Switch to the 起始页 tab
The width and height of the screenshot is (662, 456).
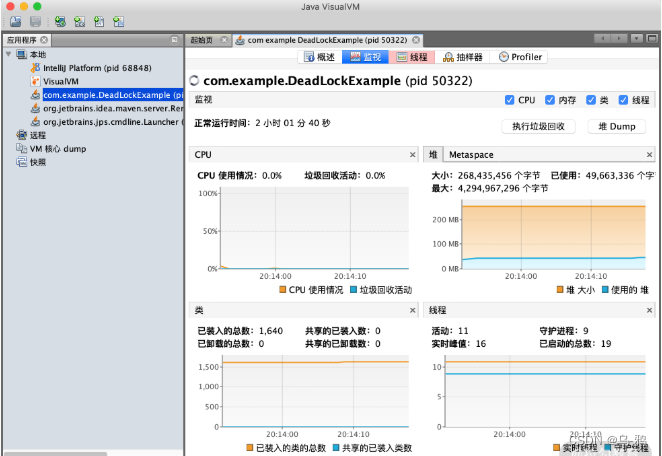[x=202, y=40]
